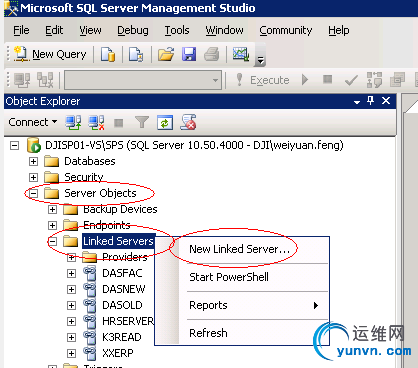
Task: Select the Backup Devices folder
Action: coord(120,209)
